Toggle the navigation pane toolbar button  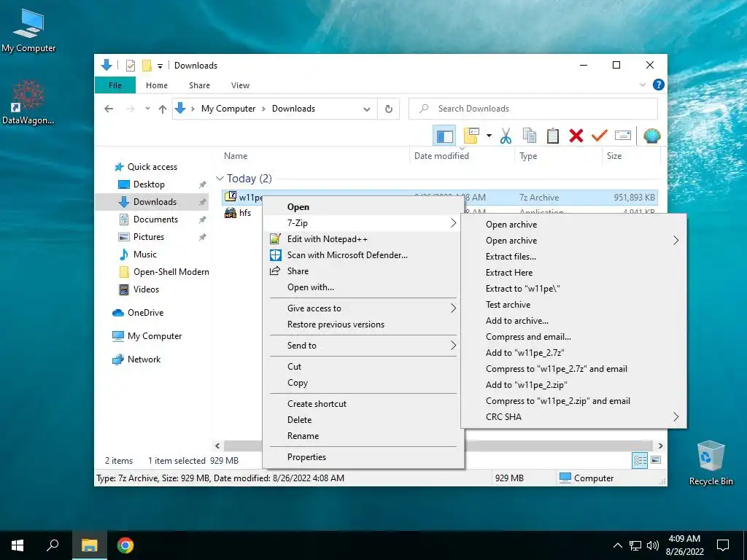click(444, 136)
